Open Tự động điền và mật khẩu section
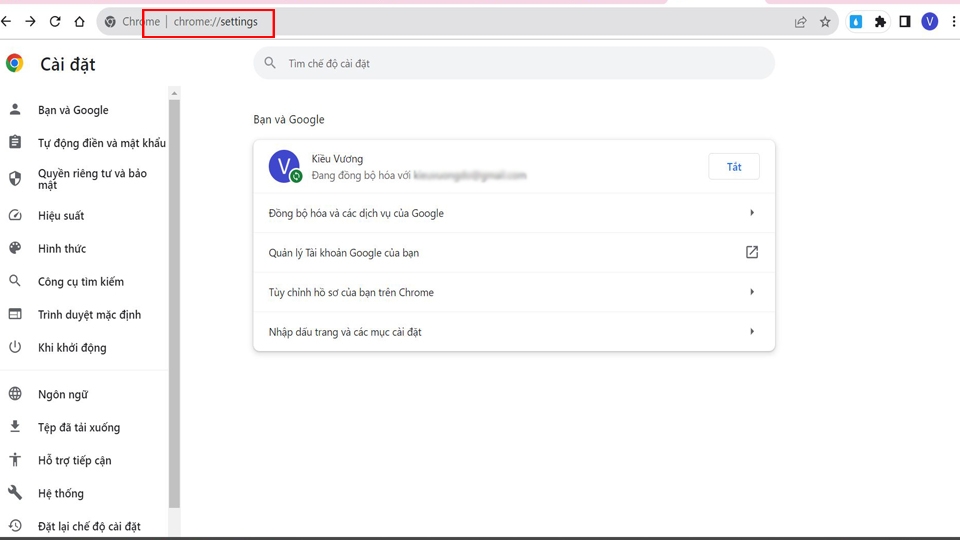Viewport: 960px width, 540px height. pos(102,143)
